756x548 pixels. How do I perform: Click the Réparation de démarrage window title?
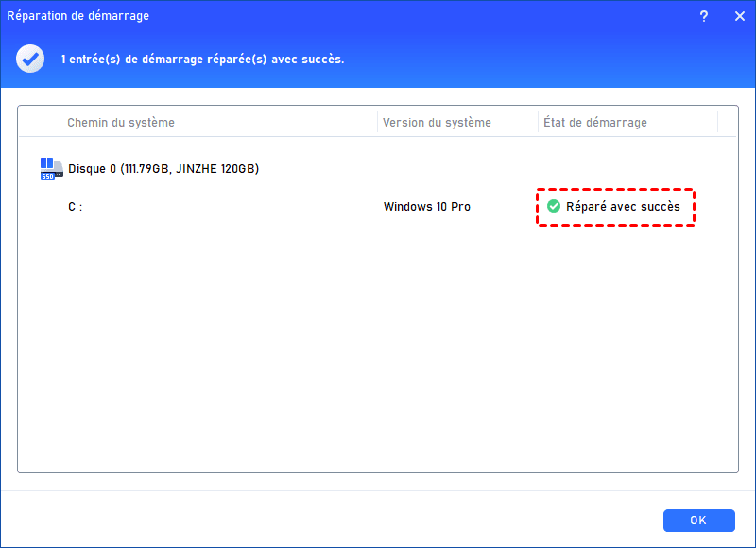point(77,16)
